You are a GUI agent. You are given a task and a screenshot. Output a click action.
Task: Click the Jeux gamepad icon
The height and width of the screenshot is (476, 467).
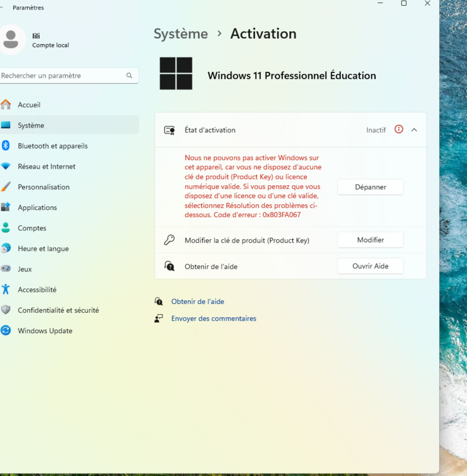pyautogui.click(x=6, y=269)
